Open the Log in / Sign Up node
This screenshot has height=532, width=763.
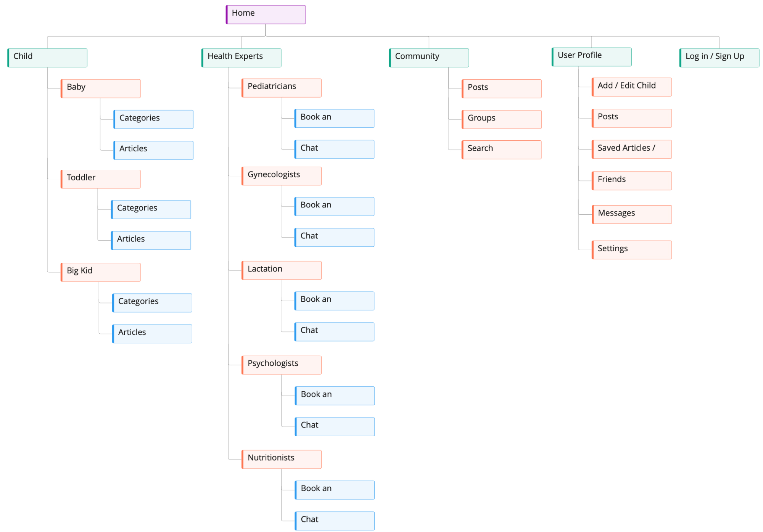(x=719, y=58)
